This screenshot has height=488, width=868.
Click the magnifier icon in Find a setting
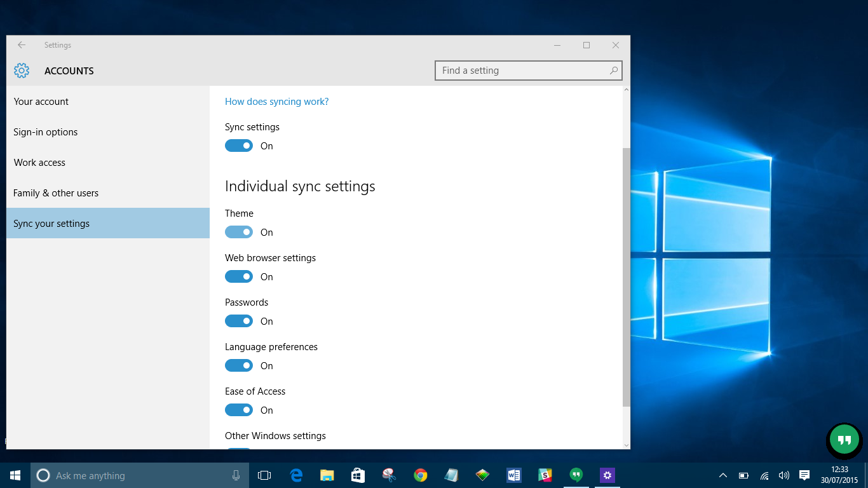614,71
